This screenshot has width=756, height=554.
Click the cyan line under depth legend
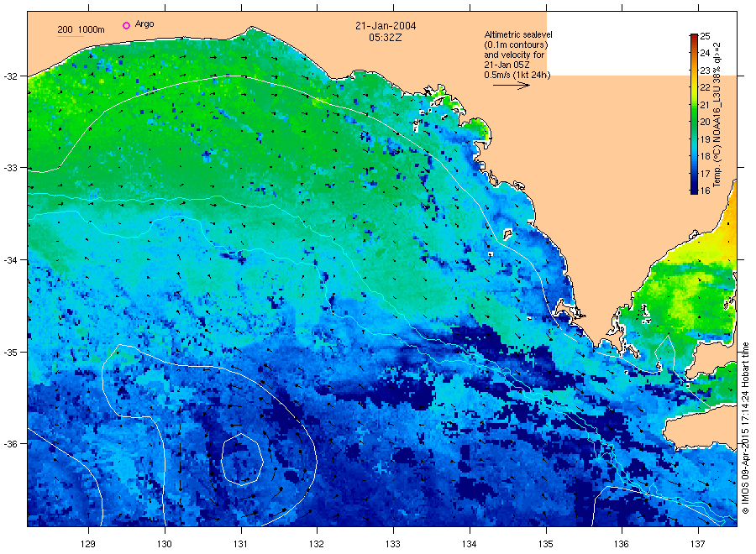point(71,37)
